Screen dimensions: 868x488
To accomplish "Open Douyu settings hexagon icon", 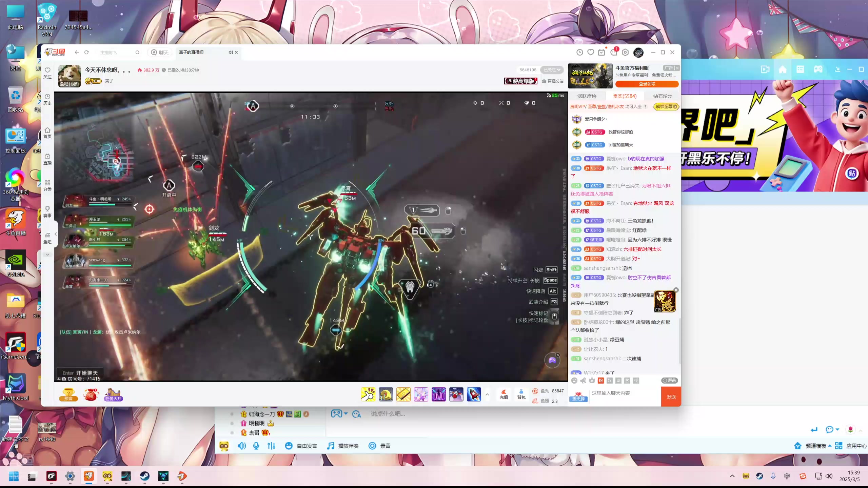I will 625,52.
